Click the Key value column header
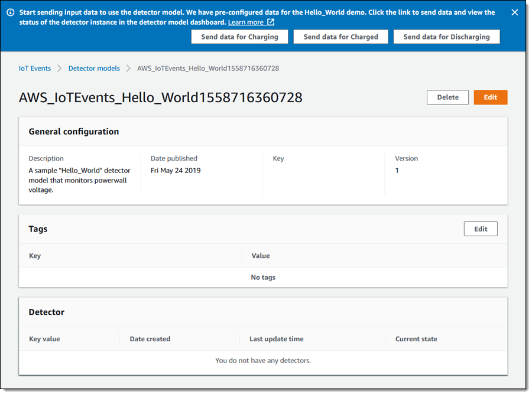This screenshot has height=395, width=532. [x=44, y=339]
